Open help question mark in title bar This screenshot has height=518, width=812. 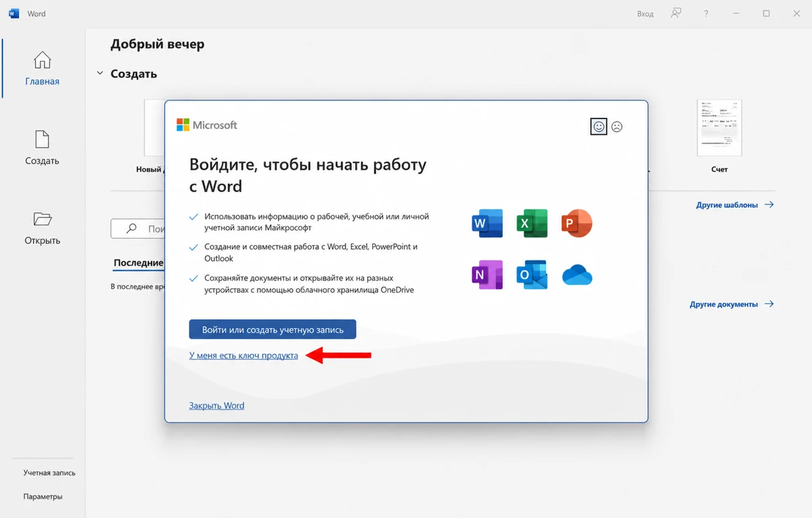[706, 14]
